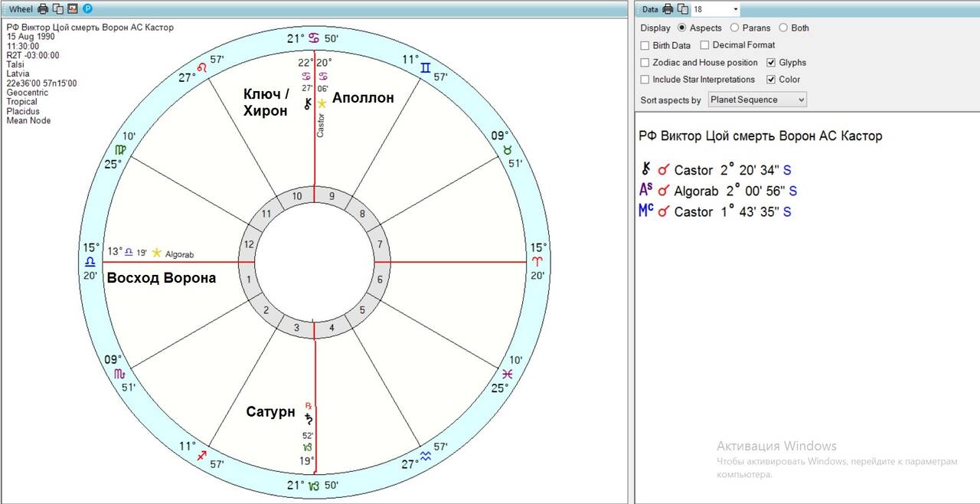Viewport: 980px width, 504px height.
Task: Select the Saturn glyph at the bottom of the wheel
Action: tap(309, 418)
